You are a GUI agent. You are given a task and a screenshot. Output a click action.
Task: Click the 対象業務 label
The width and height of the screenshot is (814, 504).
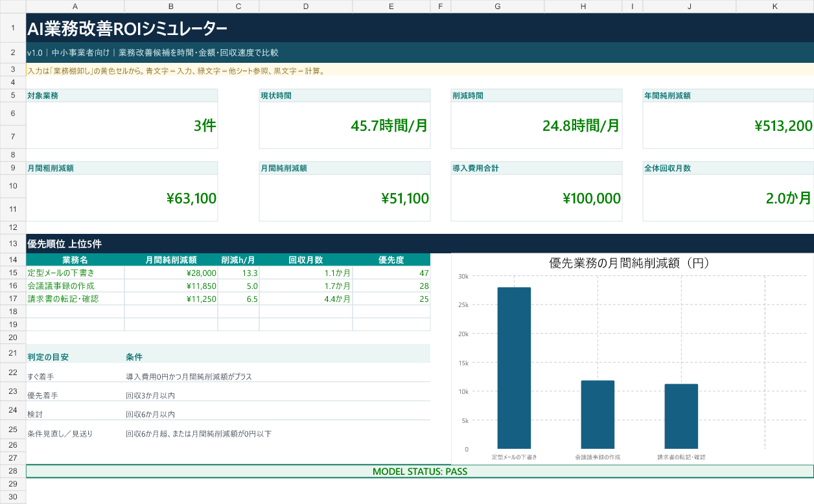click(122, 95)
